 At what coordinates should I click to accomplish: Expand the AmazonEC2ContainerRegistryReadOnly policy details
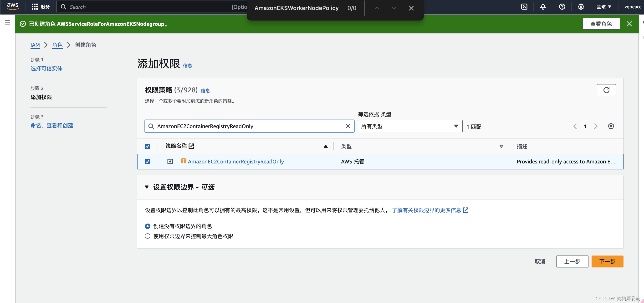click(x=170, y=161)
